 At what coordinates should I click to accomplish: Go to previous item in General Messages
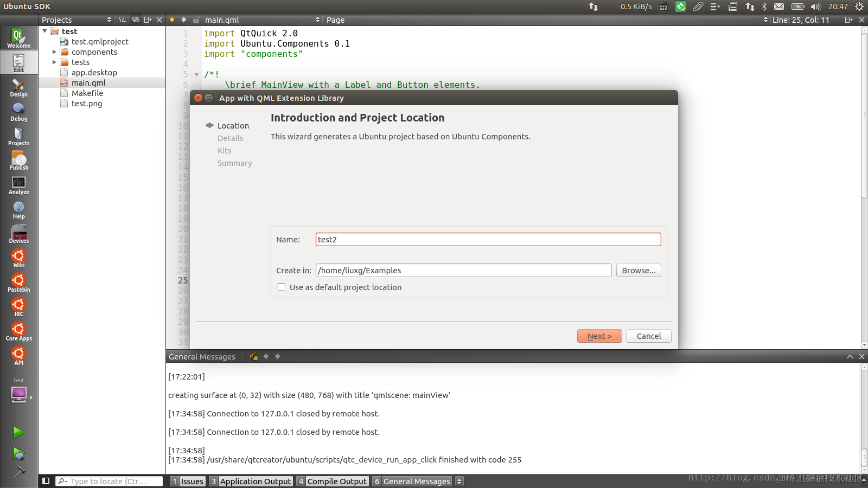pos(266,356)
